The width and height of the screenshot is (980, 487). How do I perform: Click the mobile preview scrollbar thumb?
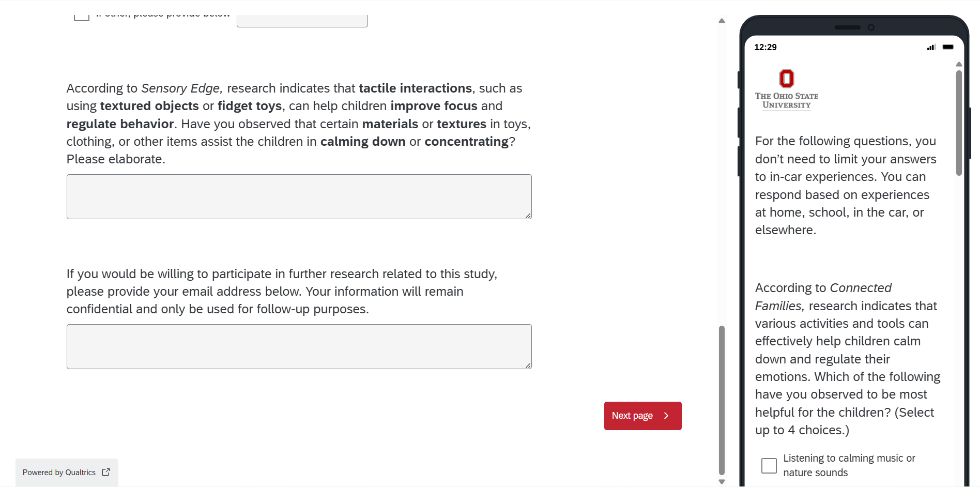[959, 123]
